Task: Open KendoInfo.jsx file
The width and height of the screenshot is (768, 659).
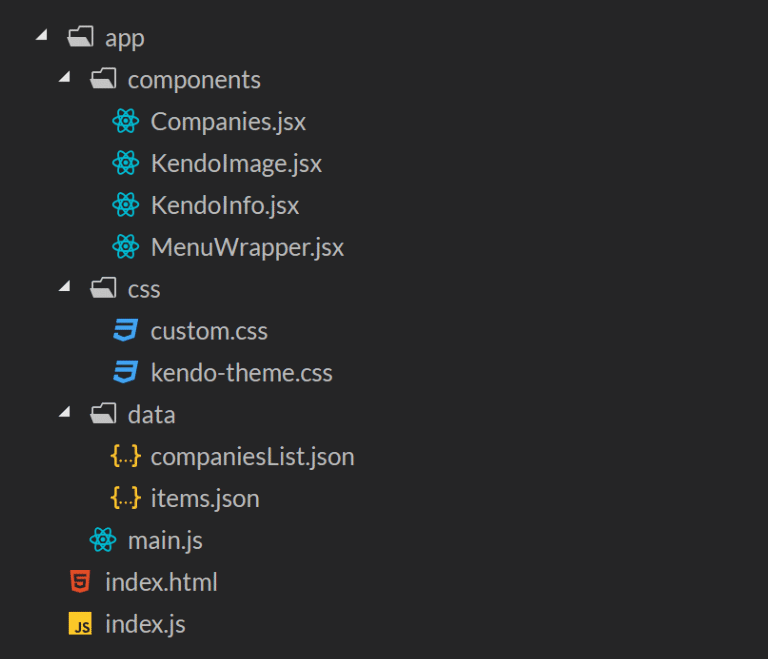Action: coord(225,206)
